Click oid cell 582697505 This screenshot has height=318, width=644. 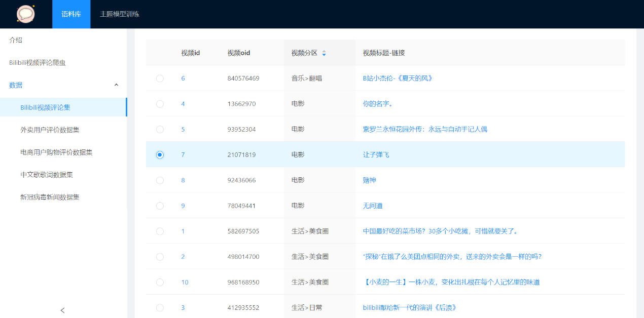(x=243, y=231)
